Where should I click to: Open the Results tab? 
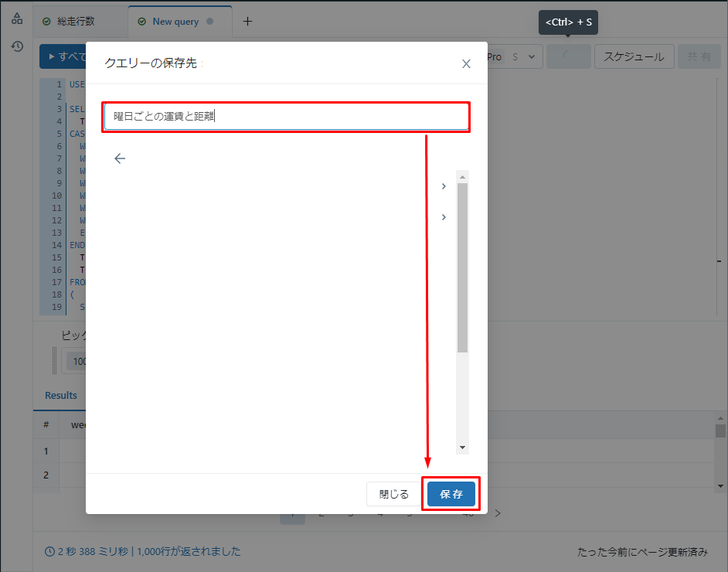(61, 396)
